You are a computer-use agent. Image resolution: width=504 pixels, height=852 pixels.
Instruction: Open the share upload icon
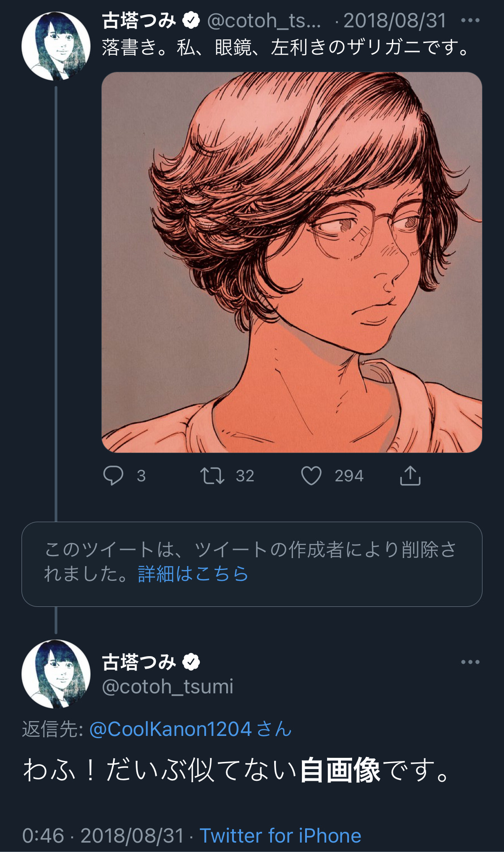tap(410, 476)
